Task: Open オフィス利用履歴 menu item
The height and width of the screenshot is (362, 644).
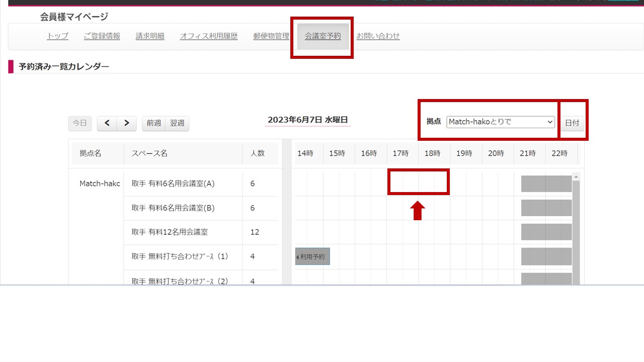Action: pos(209,36)
